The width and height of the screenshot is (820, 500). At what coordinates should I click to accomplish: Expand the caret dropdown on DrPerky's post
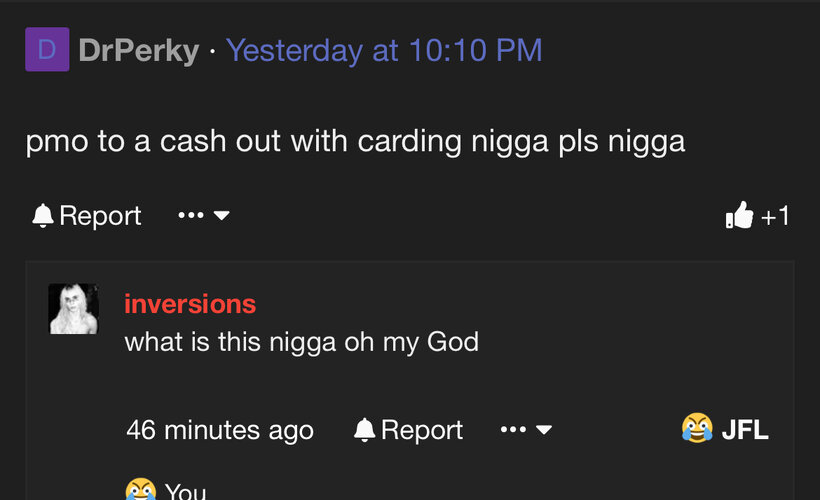(222, 215)
